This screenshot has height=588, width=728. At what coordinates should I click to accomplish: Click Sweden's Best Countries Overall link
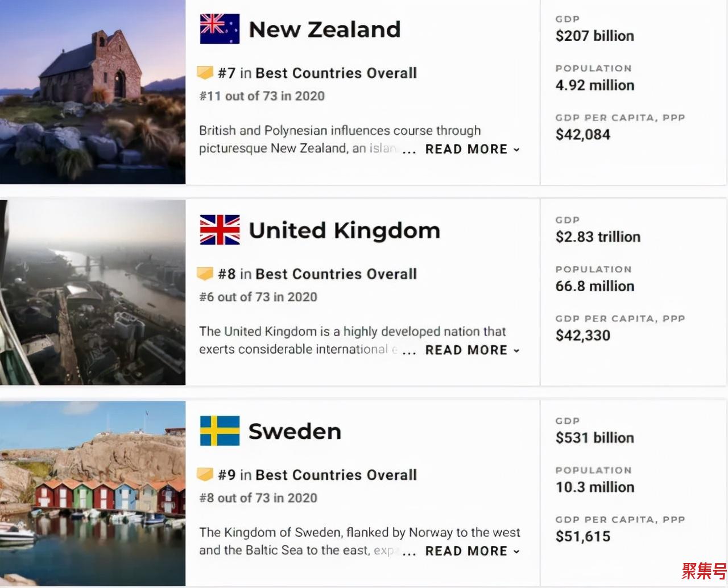(336, 474)
